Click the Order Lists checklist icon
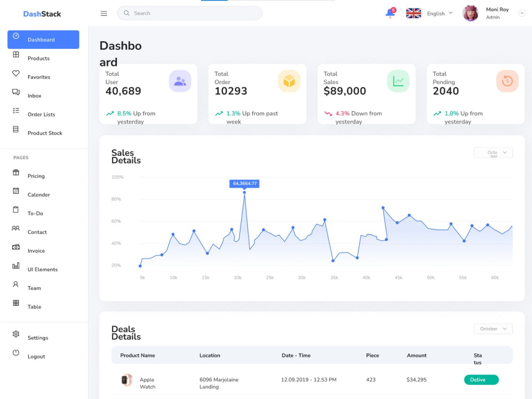This screenshot has width=532, height=399. (x=16, y=110)
